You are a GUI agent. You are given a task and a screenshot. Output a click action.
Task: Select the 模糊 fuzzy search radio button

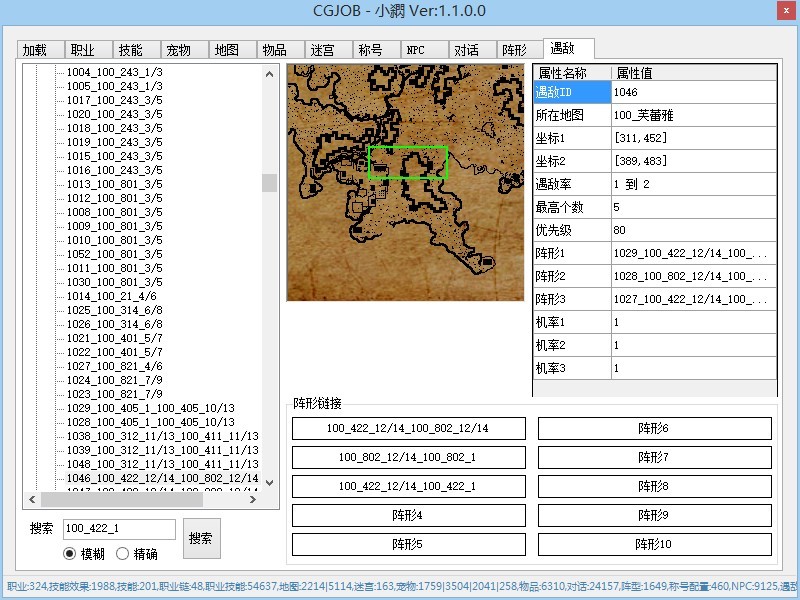click(x=70, y=553)
